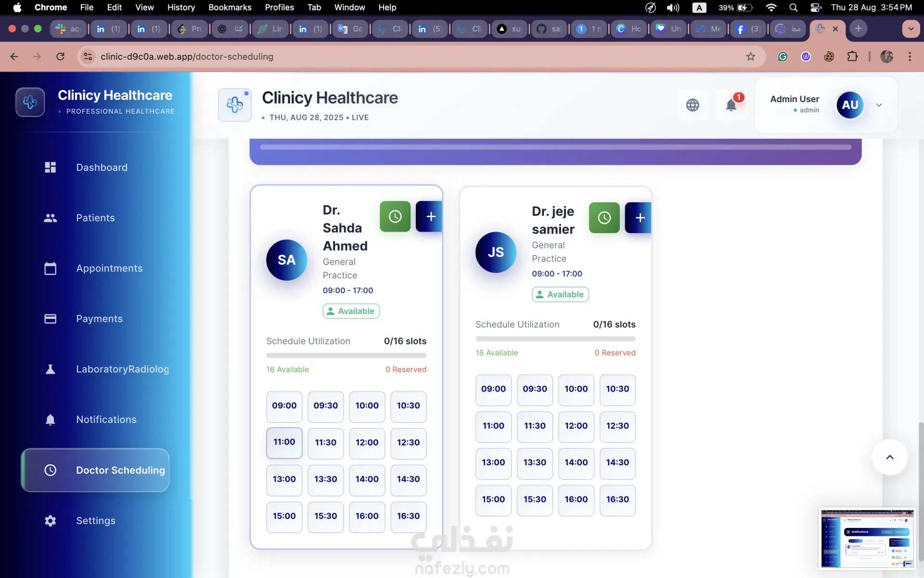Image resolution: width=924 pixels, height=578 pixels.
Task: Click the globe language icon in the header
Action: pyautogui.click(x=693, y=105)
